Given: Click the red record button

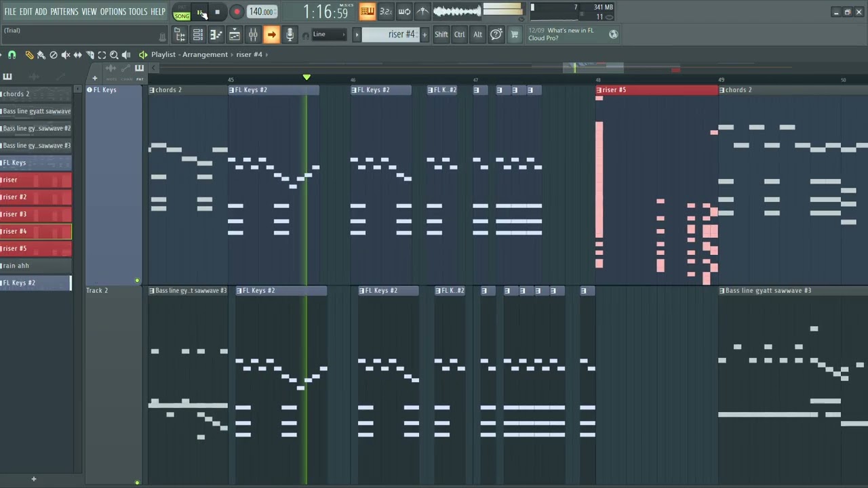Looking at the screenshot, I should click(x=237, y=12).
